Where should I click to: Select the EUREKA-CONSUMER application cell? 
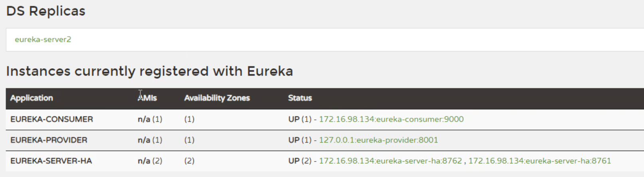pos(51,119)
